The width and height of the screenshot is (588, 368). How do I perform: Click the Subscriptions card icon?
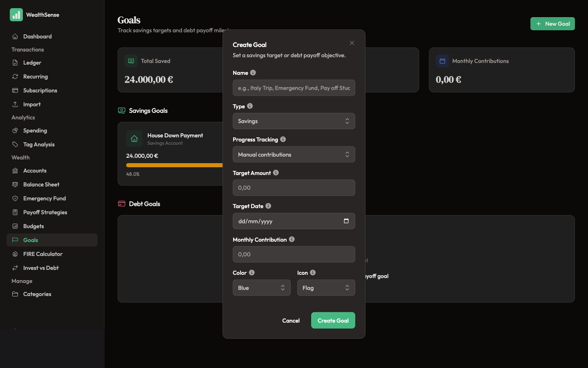(15, 90)
